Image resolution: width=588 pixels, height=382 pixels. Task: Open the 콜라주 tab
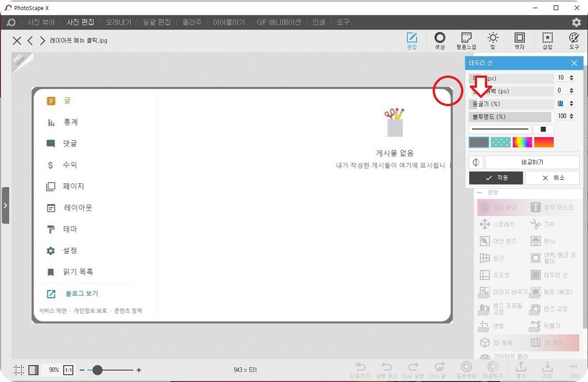click(192, 22)
